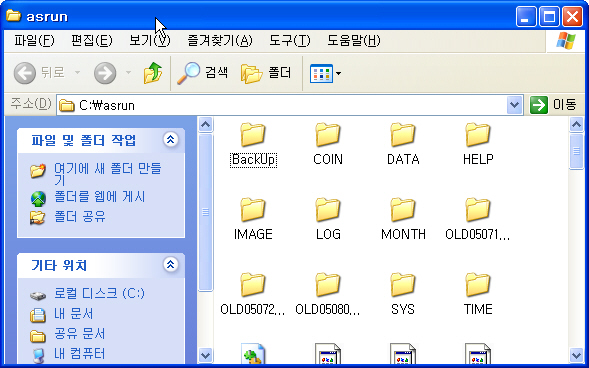Click the task pane scrollbar thumb
The height and width of the screenshot is (368, 589).
pos(205,212)
